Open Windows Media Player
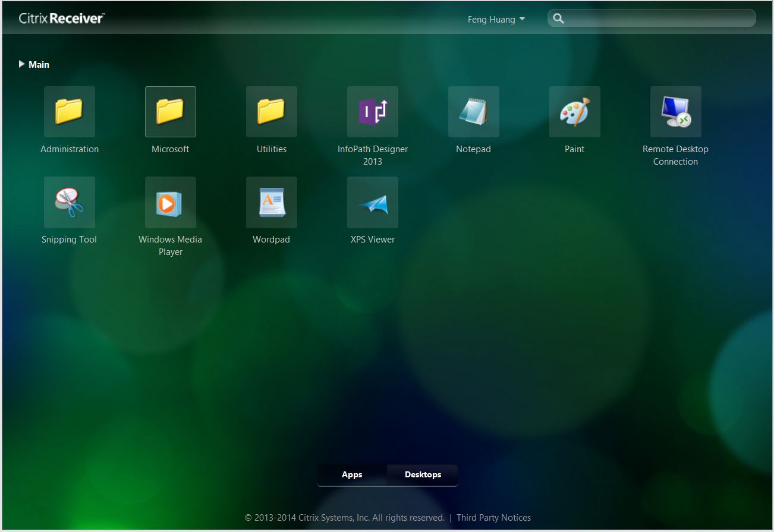This screenshot has width=774, height=532. click(171, 203)
